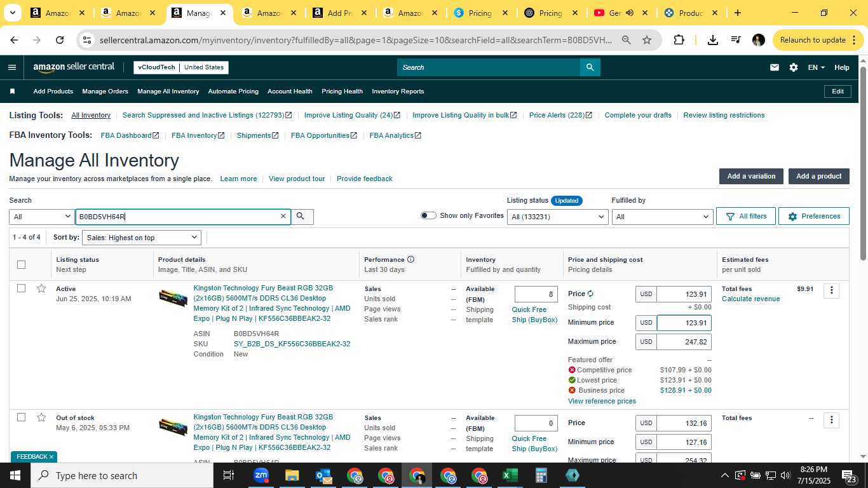Click the quantity field showing 8
The image size is (868, 488).
(x=536, y=294)
